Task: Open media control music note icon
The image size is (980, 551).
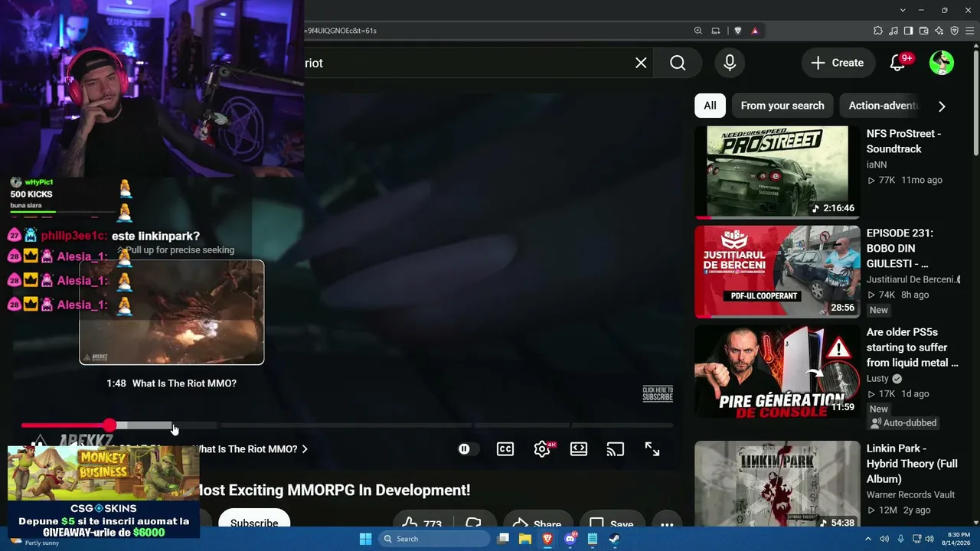Action: [x=893, y=31]
